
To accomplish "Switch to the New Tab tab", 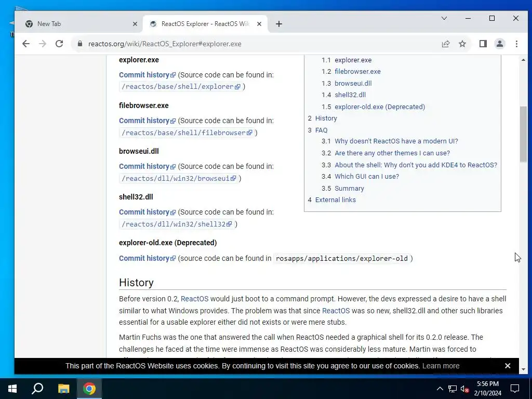I will pyautogui.click(x=79, y=24).
